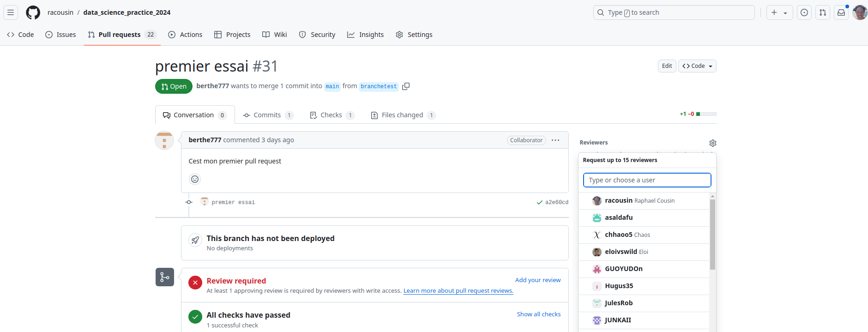
Task: Expand the Code dropdown button
Action: point(697,66)
